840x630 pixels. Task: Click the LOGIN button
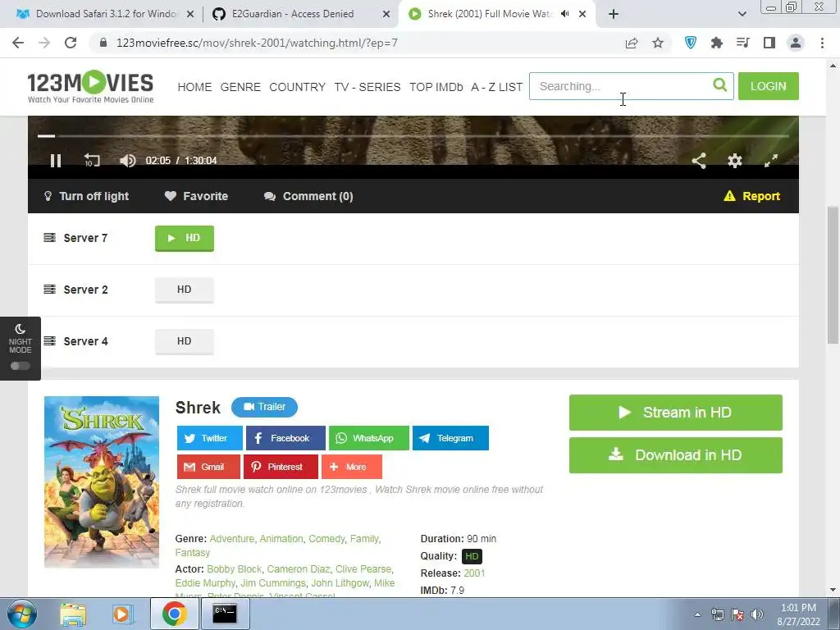[x=768, y=86]
